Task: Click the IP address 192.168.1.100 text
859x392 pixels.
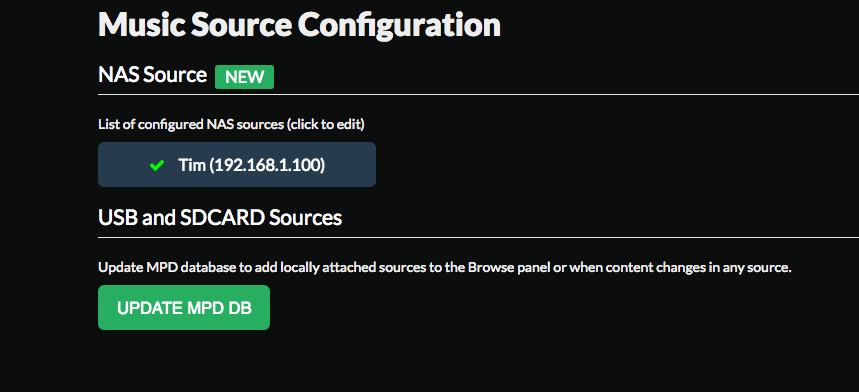Action: pos(268,165)
